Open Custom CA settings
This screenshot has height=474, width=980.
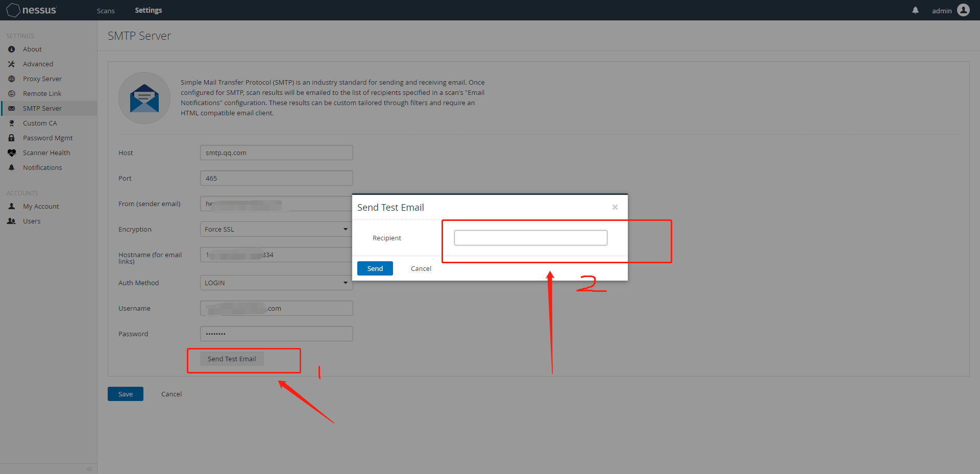tap(40, 123)
